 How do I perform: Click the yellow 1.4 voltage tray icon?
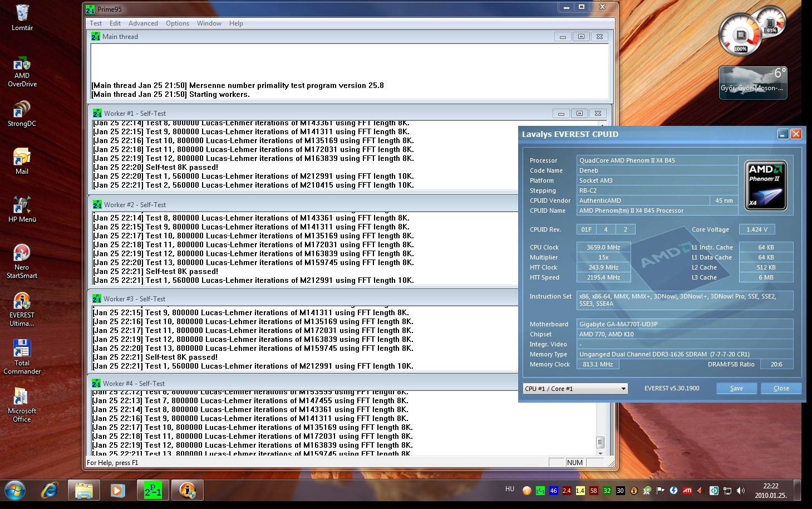pos(580,491)
